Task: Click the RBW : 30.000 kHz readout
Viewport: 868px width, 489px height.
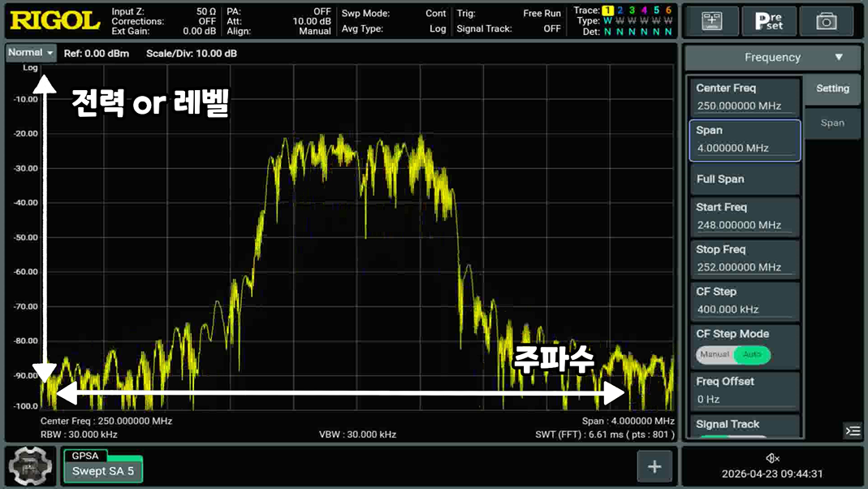Action: click(x=79, y=435)
